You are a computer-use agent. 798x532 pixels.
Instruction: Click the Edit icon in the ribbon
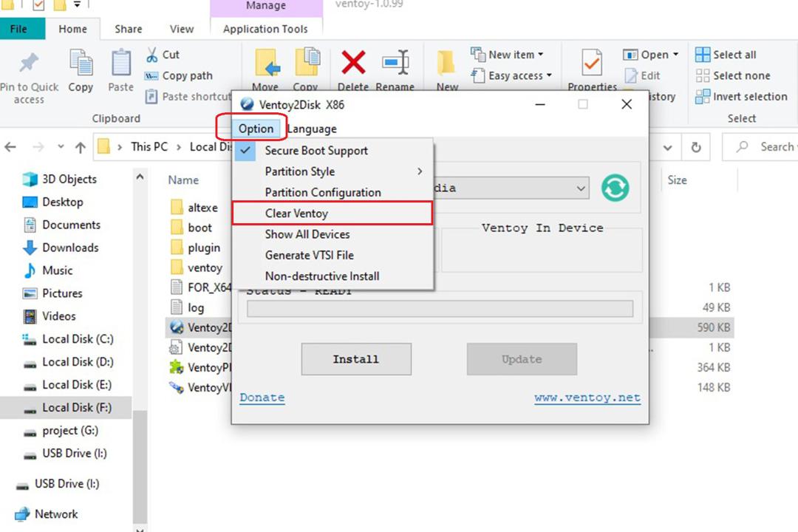(631, 76)
